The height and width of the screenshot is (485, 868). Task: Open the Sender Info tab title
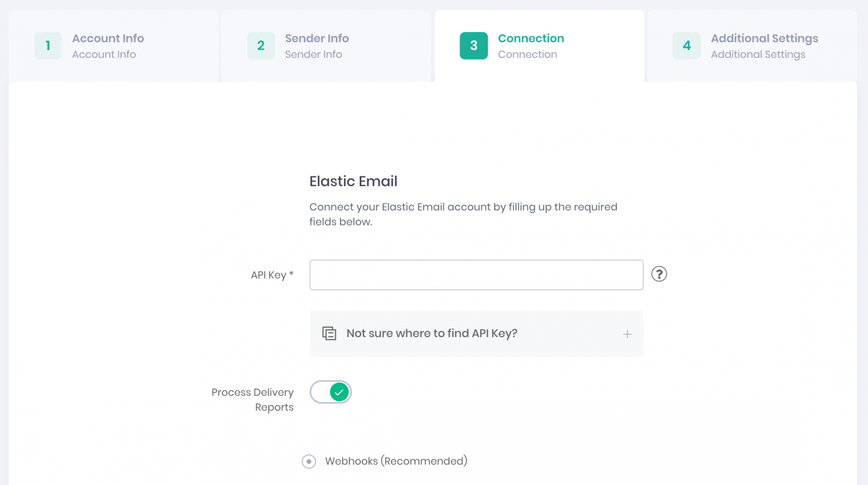(x=317, y=39)
